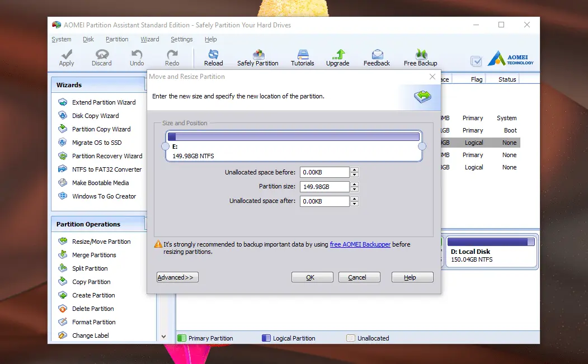This screenshot has width=588, height=364.
Task: Click the Status column header
Action: click(x=507, y=79)
